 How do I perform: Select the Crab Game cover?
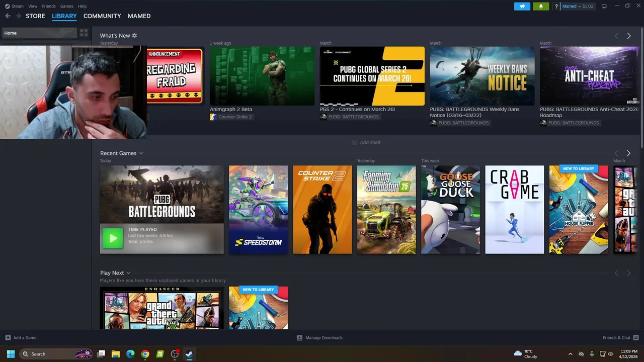pos(514,210)
